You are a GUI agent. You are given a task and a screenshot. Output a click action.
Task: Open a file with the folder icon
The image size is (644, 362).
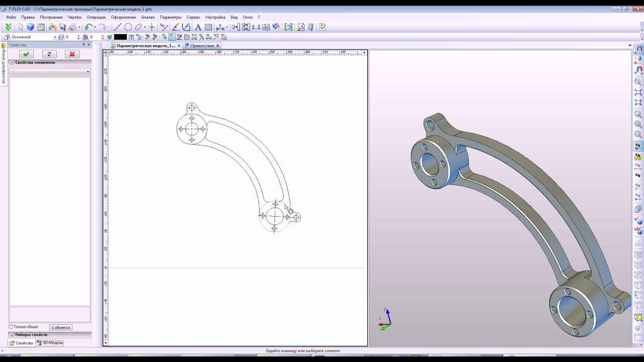tap(52, 27)
